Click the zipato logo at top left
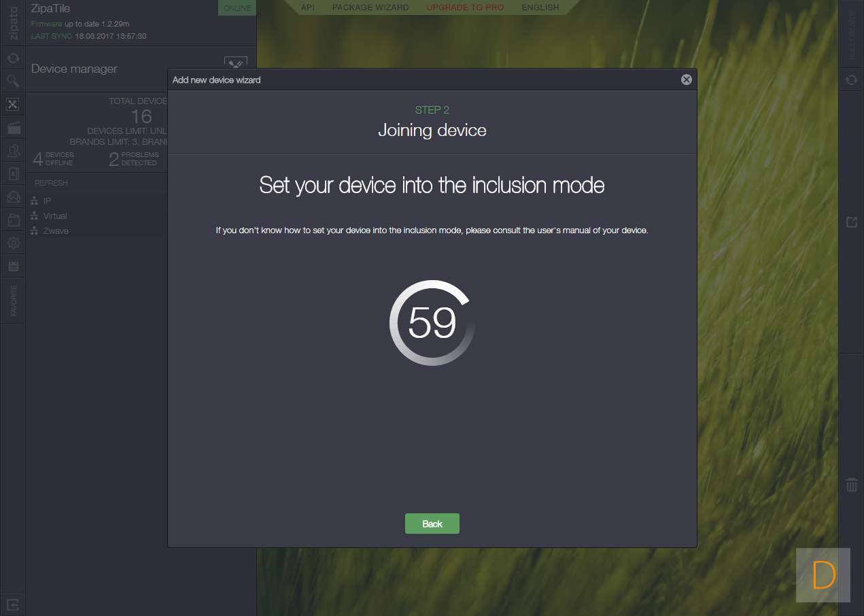 (13, 22)
